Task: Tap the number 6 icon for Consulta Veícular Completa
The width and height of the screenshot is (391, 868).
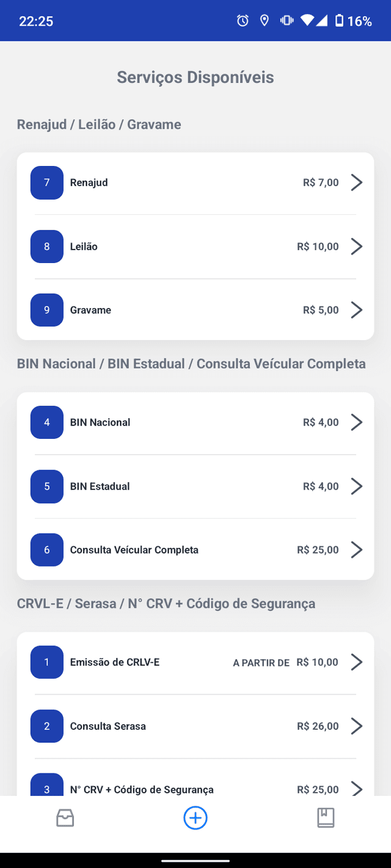Action: pos(46,549)
